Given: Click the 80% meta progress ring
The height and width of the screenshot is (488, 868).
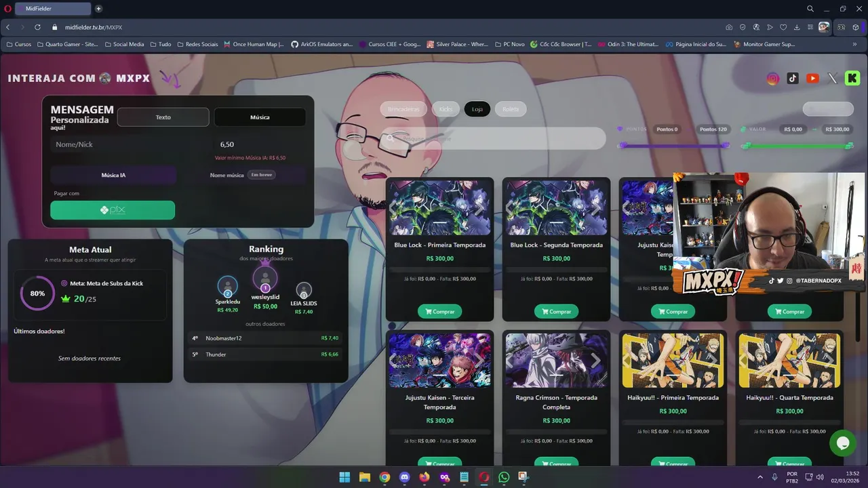Looking at the screenshot, I should (x=37, y=293).
